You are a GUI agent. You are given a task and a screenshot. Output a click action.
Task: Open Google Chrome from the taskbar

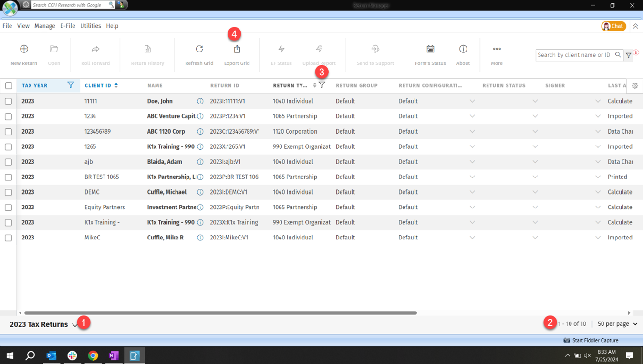pos(93,355)
